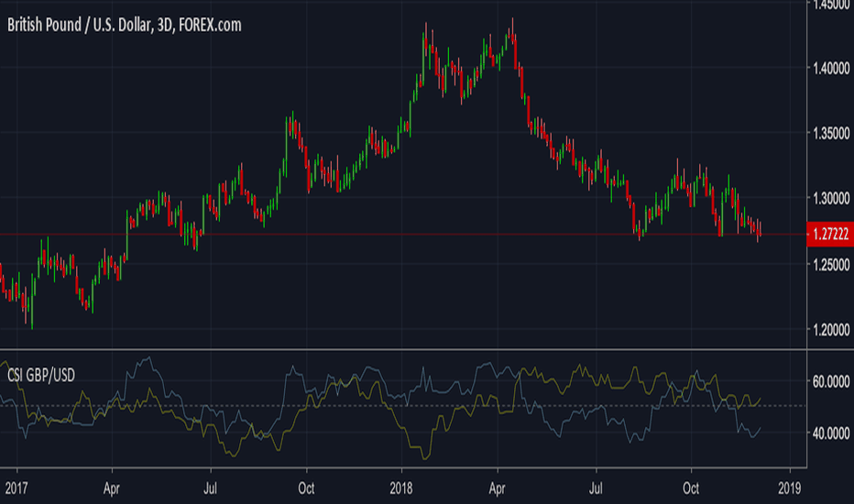Screen dimensions: 854x504
Task: Click the 1.35000 price axis label
Action: 831,133
